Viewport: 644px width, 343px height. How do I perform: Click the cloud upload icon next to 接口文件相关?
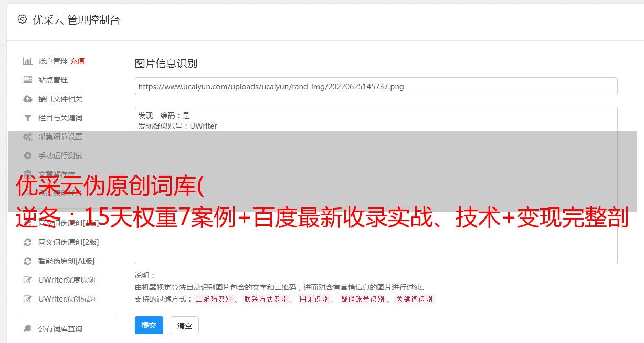(x=28, y=99)
